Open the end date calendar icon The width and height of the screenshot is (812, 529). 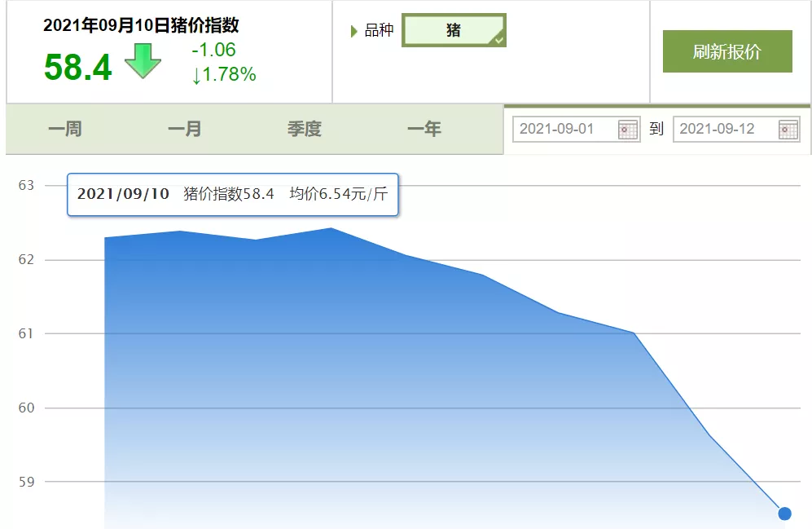tap(788, 130)
